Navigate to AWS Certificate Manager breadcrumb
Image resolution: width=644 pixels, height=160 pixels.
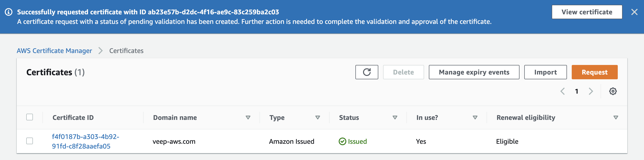pyautogui.click(x=54, y=51)
